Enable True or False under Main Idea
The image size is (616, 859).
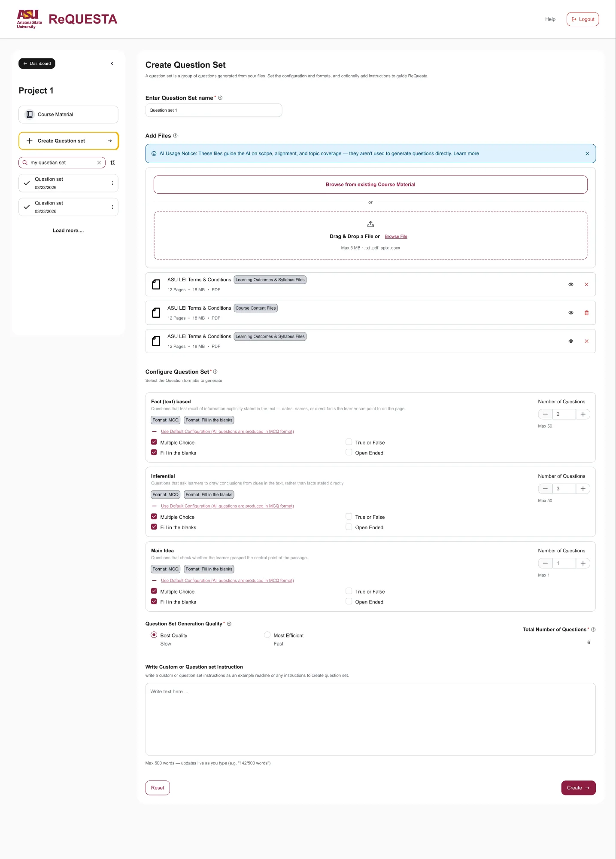[x=349, y=591]
